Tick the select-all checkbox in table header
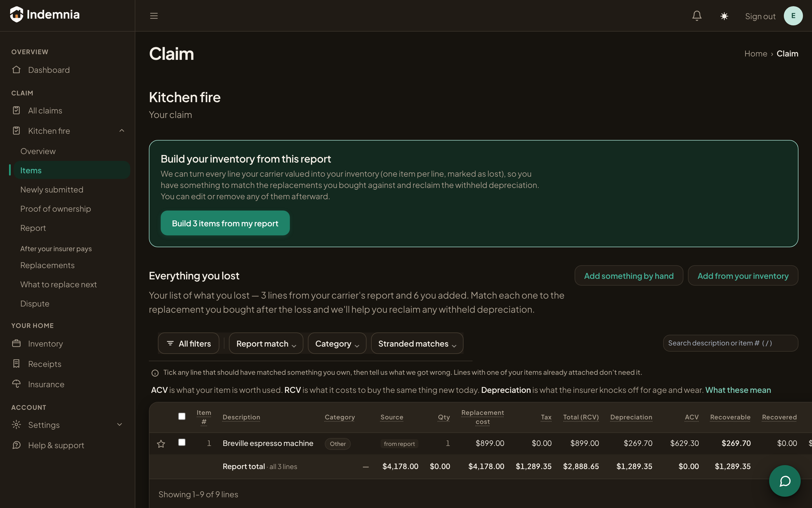 182,416
